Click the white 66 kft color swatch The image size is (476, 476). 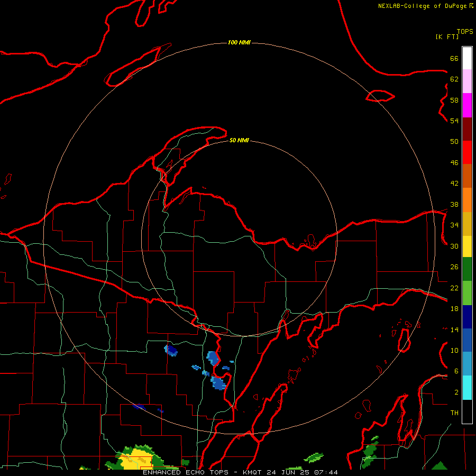(x=467, y=58)
